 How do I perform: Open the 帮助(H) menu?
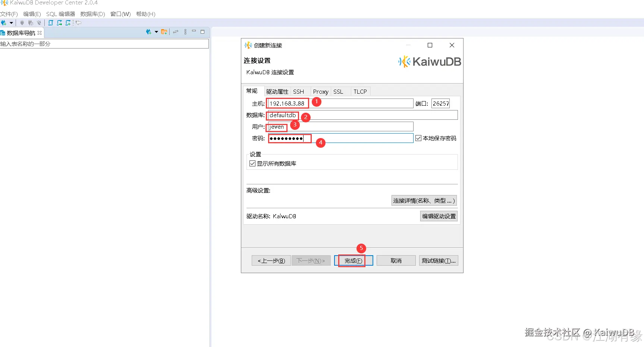pos(145,14)
